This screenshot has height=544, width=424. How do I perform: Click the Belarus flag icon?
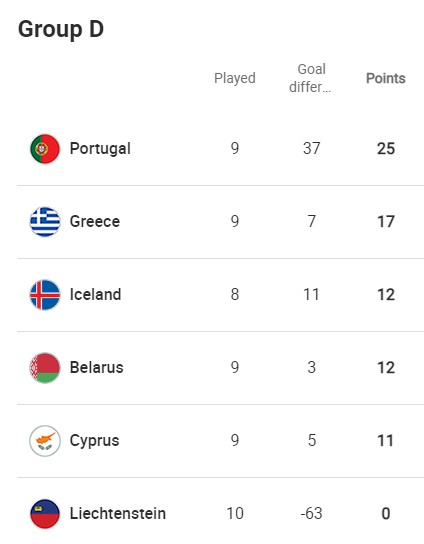45,367
